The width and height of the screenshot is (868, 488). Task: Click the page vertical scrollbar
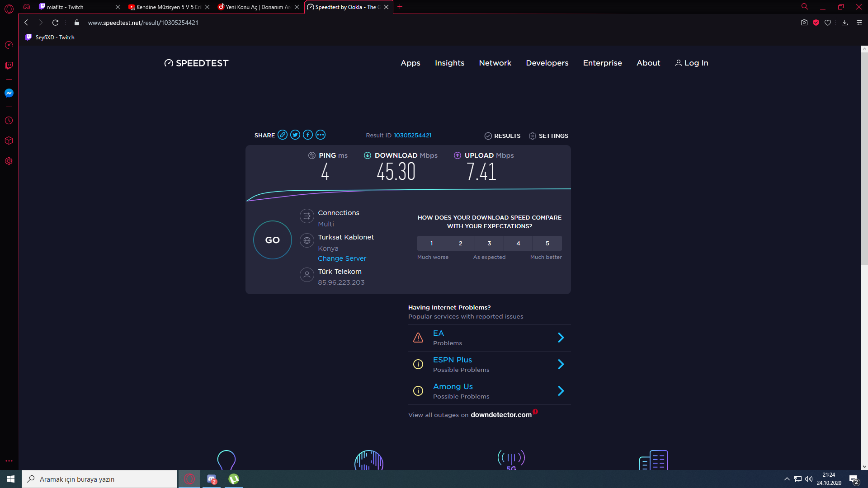[864, 158]
